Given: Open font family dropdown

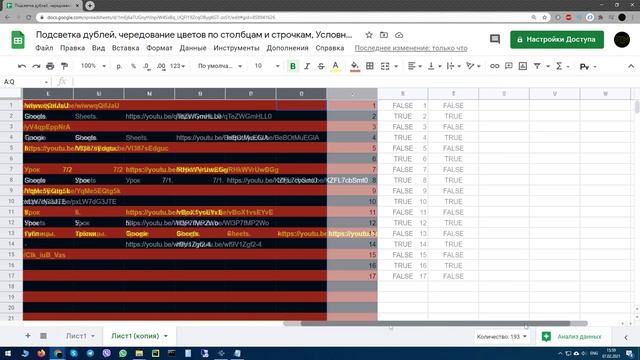Looking at the screenshot, I should pos(220,66).
